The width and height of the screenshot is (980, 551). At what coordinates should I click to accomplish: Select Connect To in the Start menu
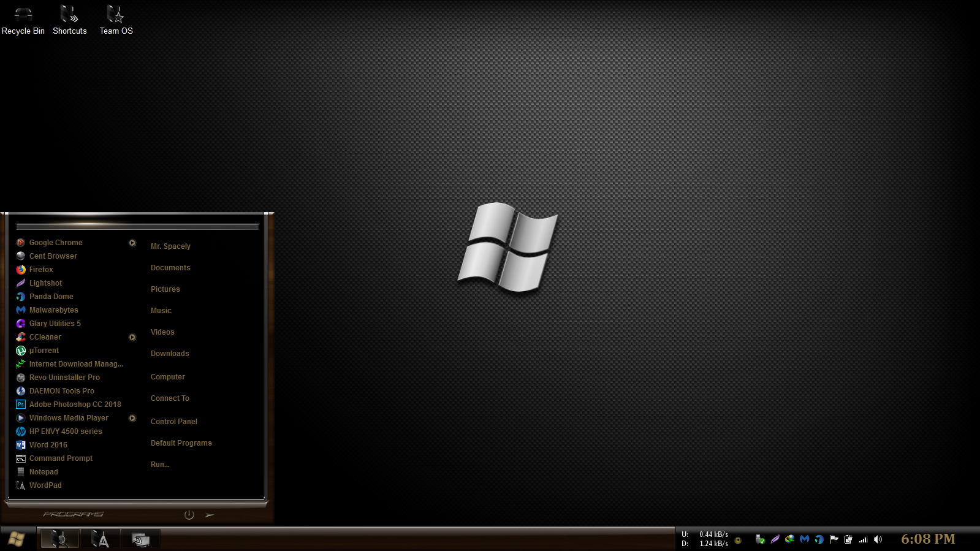170,398
